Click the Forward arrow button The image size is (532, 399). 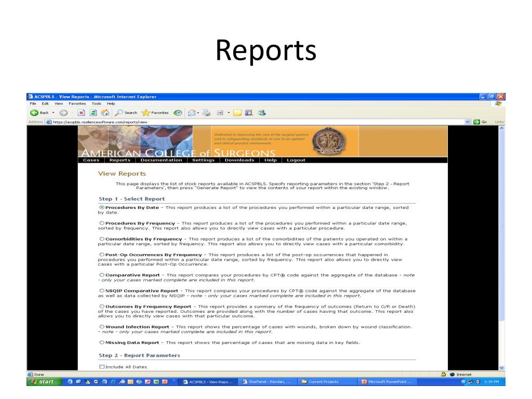(63, 113)
